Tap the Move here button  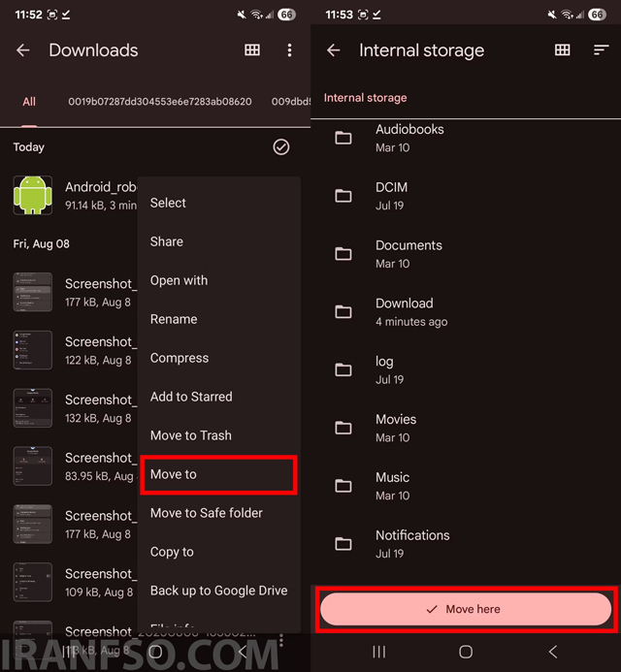tap(466, 609)
